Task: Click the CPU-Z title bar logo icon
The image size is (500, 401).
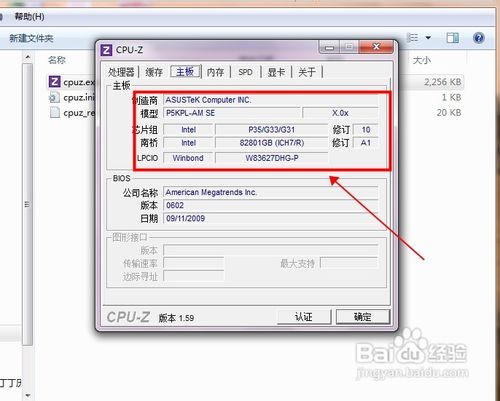Action: click(106, 50)
